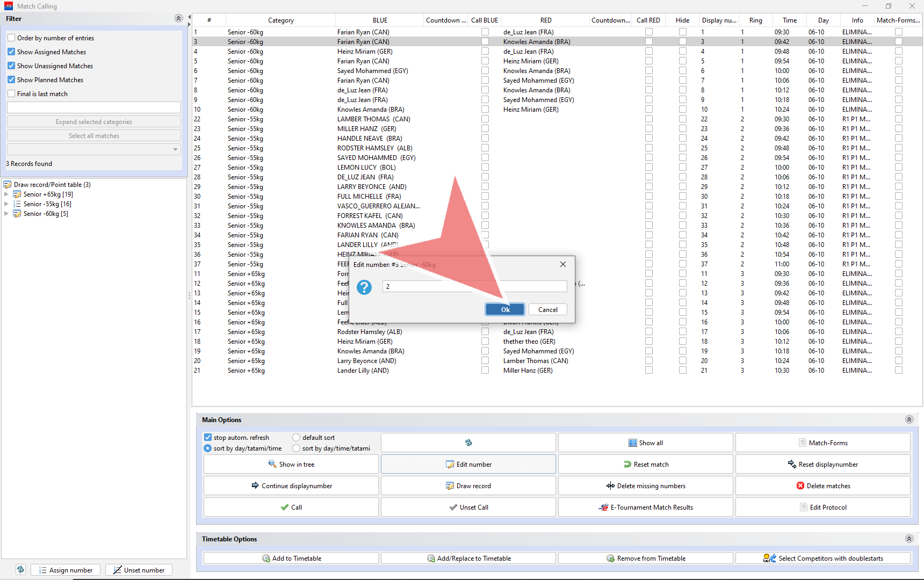This screenshot has height=580, width=924.
Task: Click the refresh icon at bottom-left corner
Action: 20,570
